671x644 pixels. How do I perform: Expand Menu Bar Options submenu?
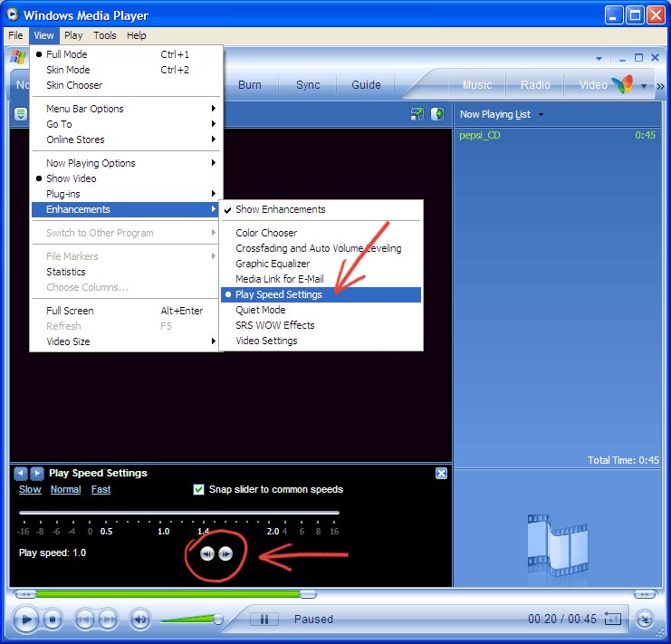click(126, 109)
